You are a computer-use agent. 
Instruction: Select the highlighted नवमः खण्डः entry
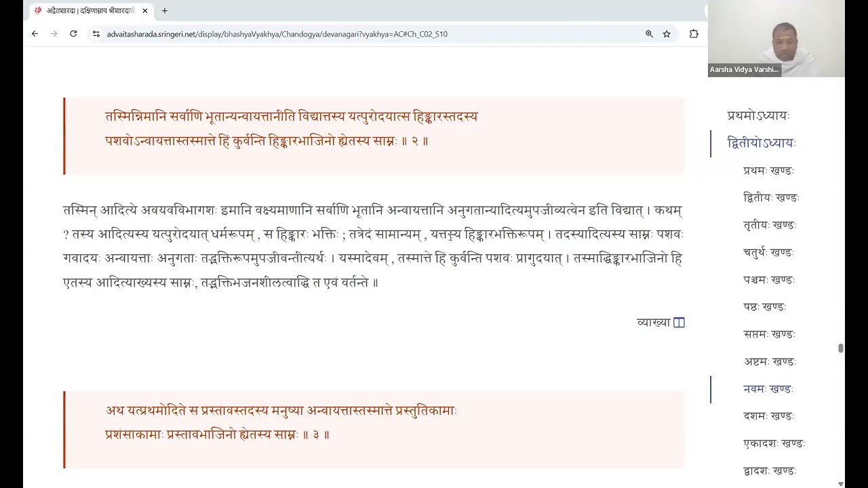coord(768,389)
